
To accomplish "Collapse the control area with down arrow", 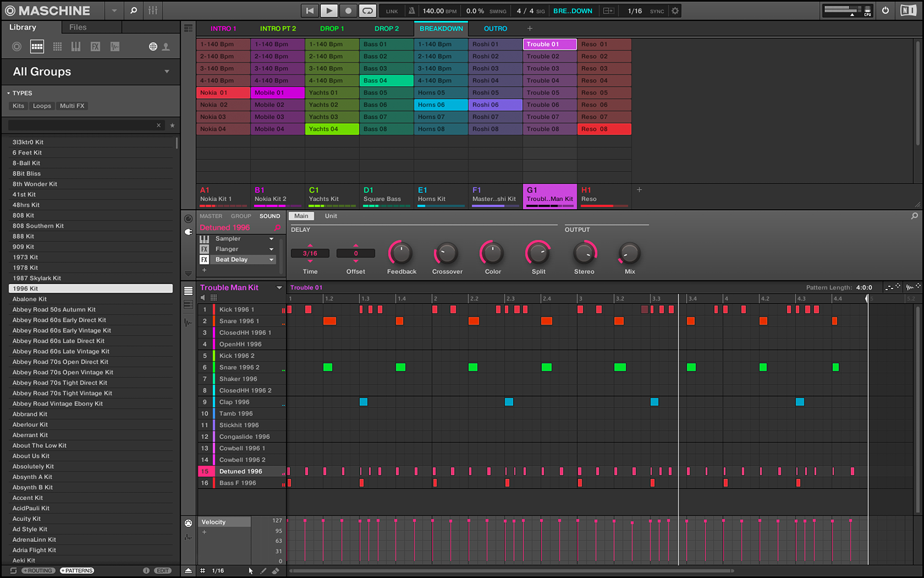I will coord(188,273).
